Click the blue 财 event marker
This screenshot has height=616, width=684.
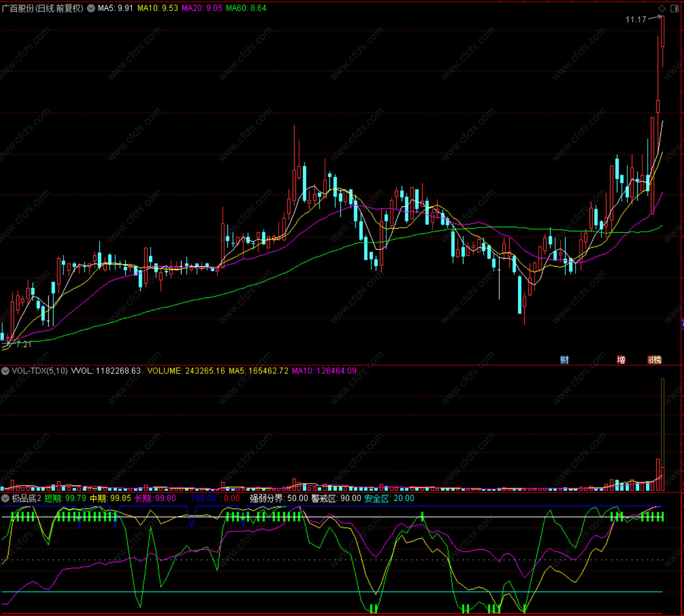[x=565, y=360]
